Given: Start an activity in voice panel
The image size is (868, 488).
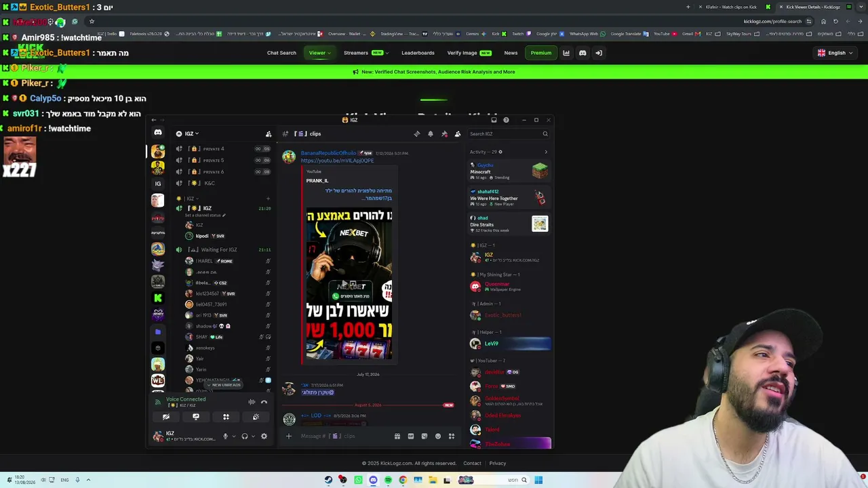Looking at the screenshot, I should click(226, 417).
